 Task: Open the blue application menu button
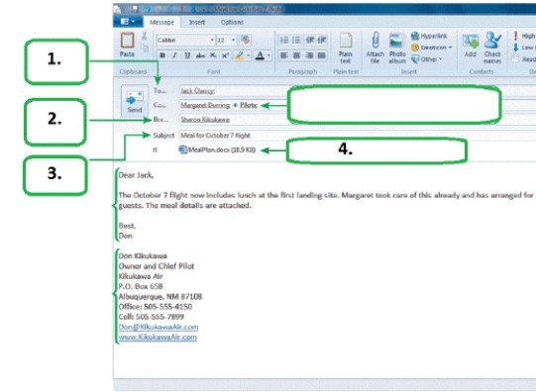(128, 22)
